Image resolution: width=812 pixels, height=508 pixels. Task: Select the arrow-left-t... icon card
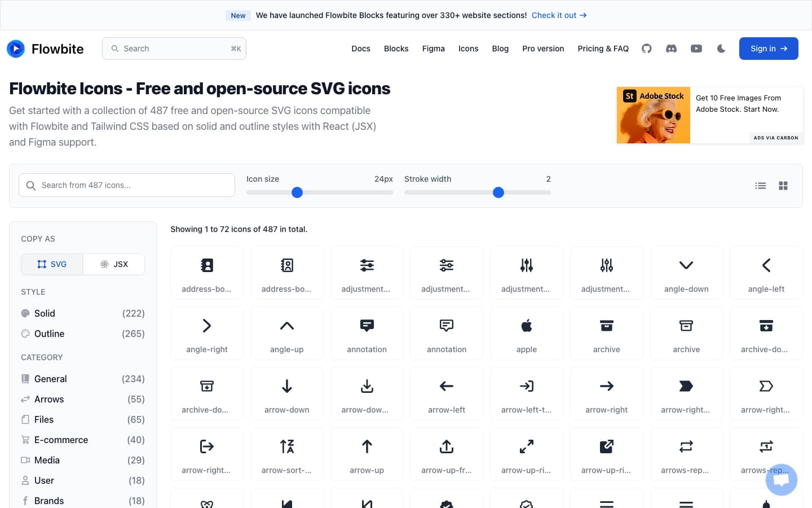(x=527, y=393)
